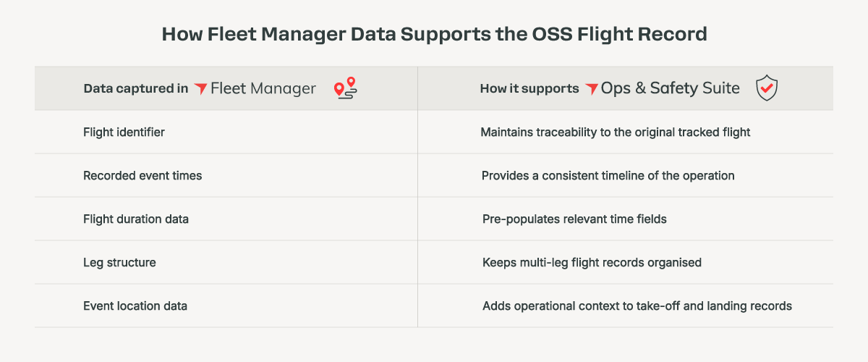Screen dimensions: 868x362
Task: Click 'Provides a consistent timeline of the operation'
Action: (608, 175)
